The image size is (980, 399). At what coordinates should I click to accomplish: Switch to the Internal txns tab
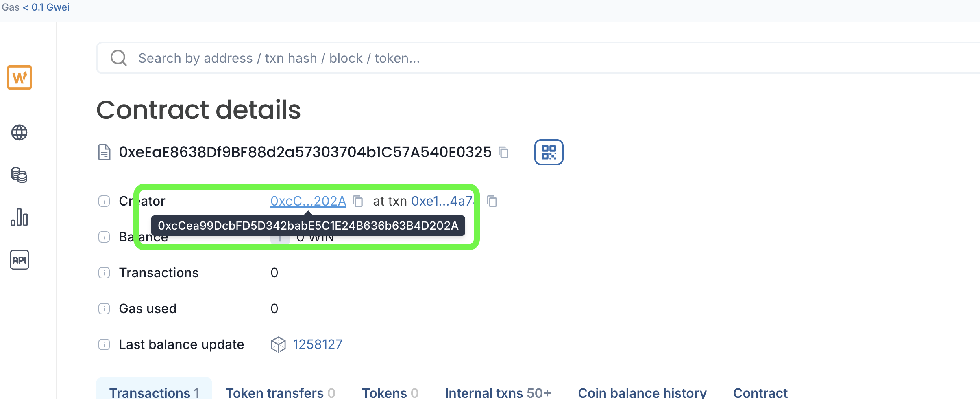click(498, 392)
